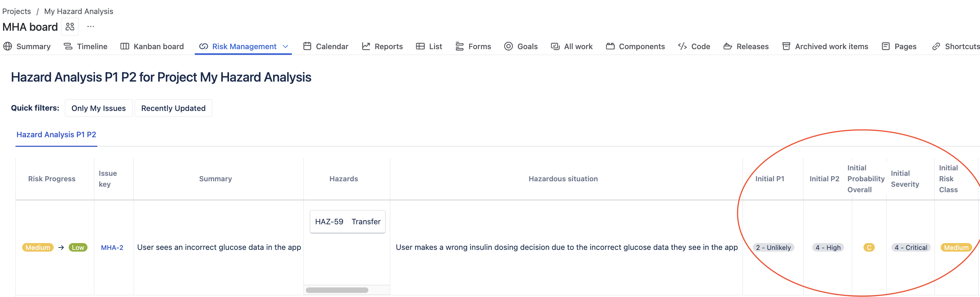This screenshot has width=980, height=297.
Task: Click the Forms icon
Action: (x=460, y=46)
